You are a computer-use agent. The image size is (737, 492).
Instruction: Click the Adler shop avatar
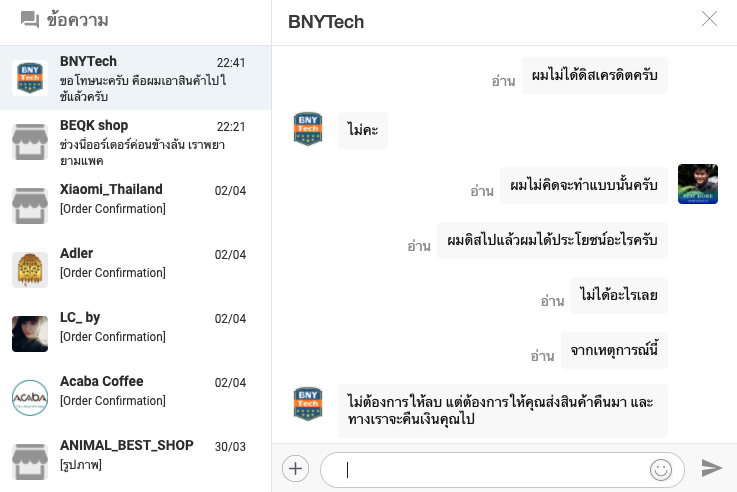30,269
